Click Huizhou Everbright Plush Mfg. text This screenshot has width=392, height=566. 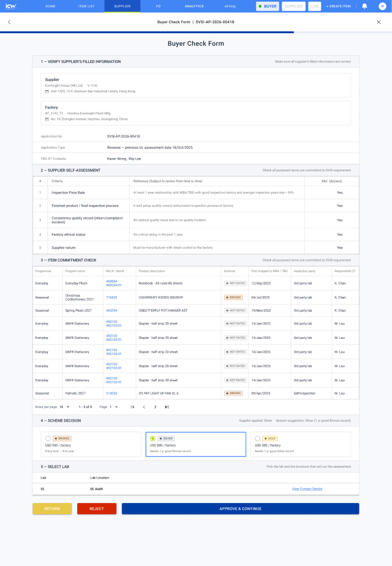[89, 113]
